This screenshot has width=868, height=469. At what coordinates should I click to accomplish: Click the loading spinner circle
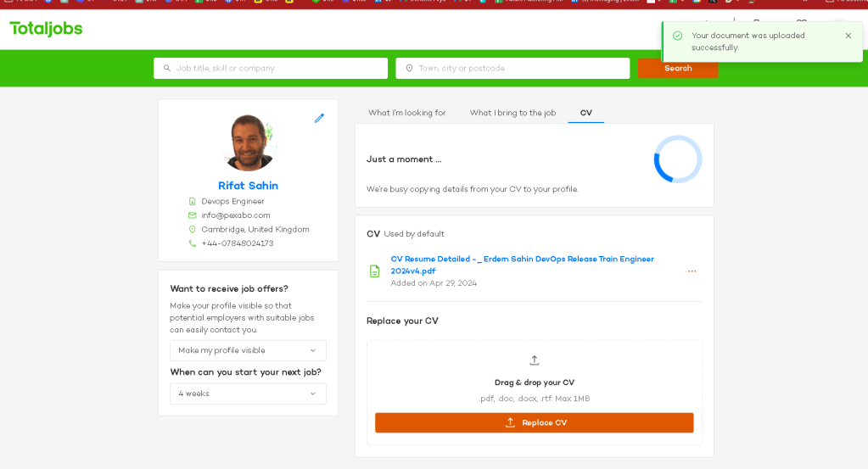tap(678, 159)
